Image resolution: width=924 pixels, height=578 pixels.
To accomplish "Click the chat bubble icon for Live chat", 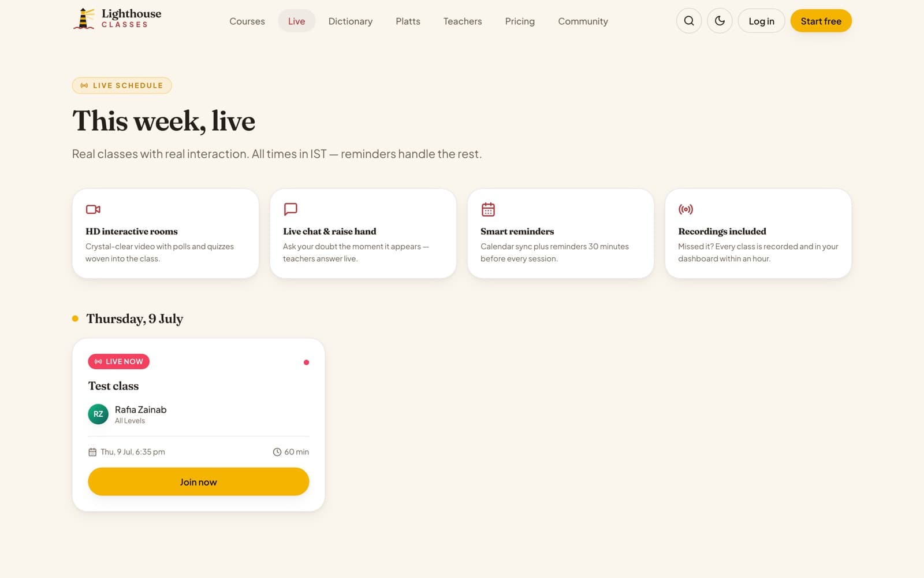I will [x=290, y=209].
